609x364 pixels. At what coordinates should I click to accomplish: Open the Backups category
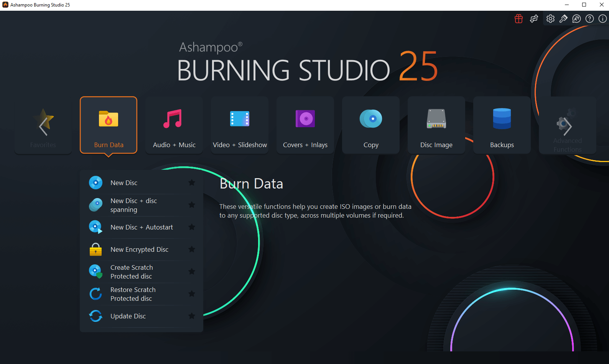tap(502, 125)
